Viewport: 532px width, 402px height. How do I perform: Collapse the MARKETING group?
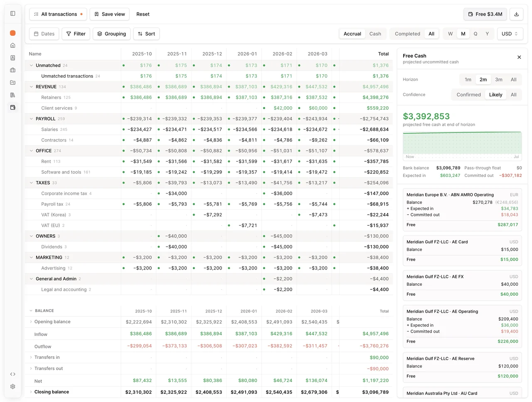31,257
